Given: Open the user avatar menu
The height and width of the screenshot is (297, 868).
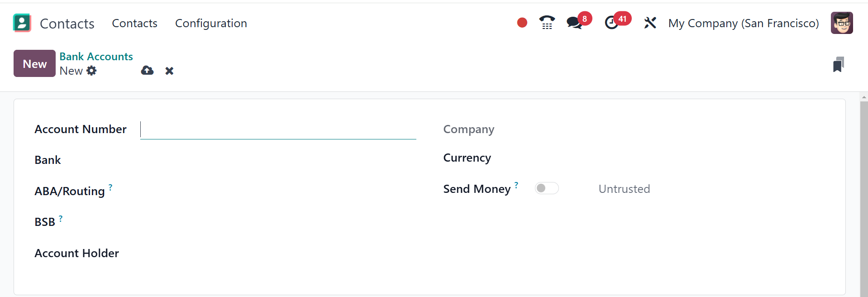Looking at the screenshot, I should 841,23.
